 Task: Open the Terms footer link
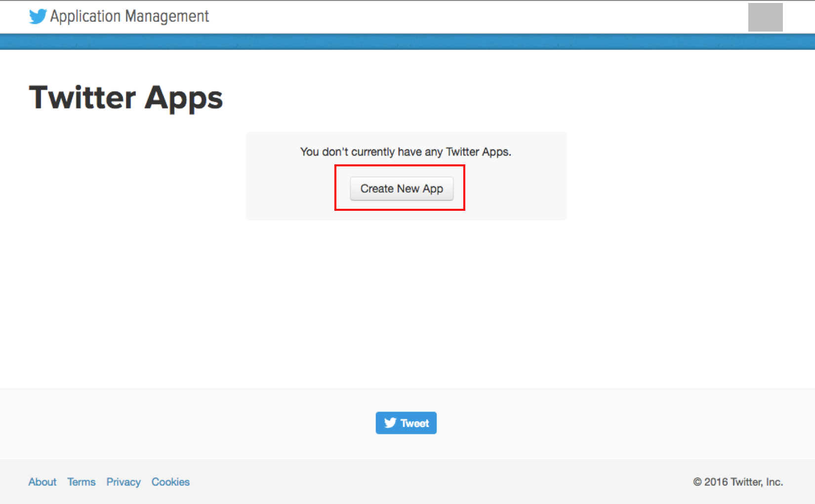[x=81, y=482]
